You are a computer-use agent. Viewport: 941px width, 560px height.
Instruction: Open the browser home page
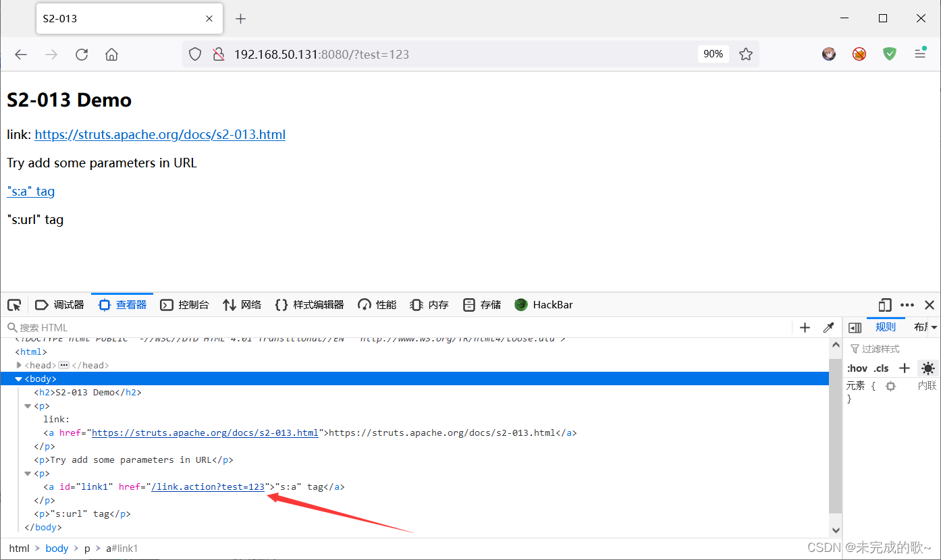pos(112,55)
